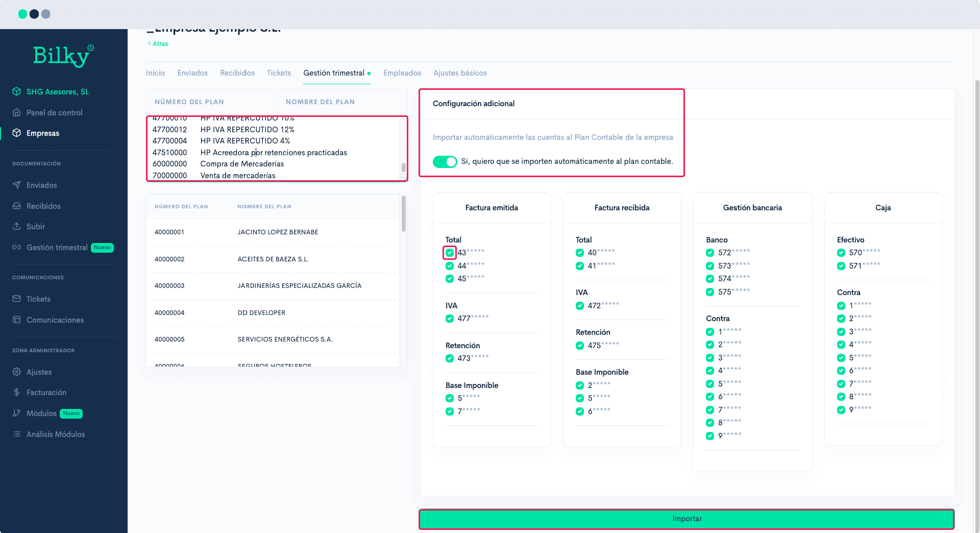Click the Recibidos inbox icon in sidebar
Screen dimensions: 980x533
coord(17,206)
